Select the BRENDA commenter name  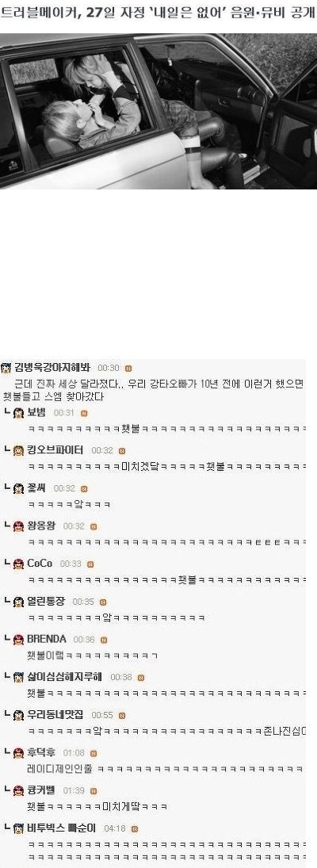pyautogui.click(x=47, y=640)
